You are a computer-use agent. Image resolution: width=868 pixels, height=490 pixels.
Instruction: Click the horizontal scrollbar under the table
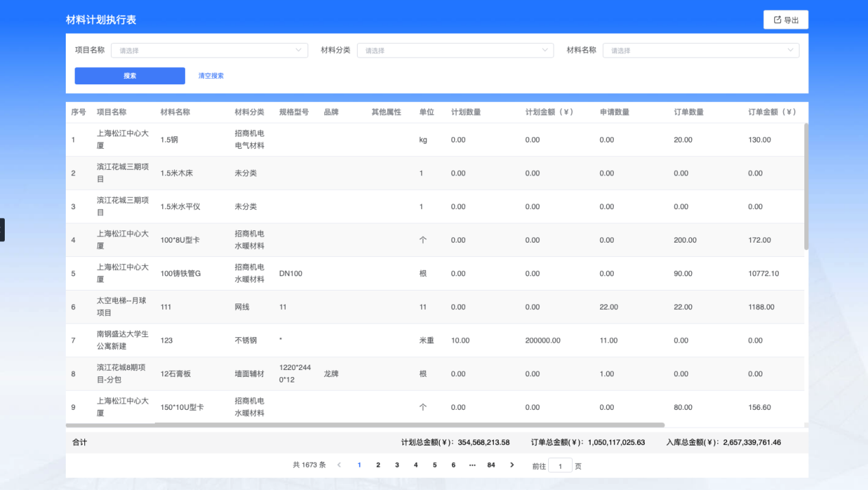pos(411,424)
